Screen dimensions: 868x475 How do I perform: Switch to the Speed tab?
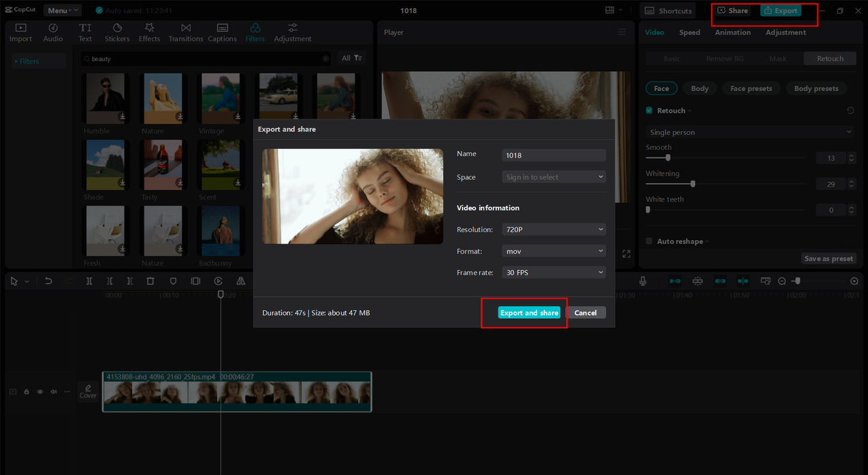click(x=690, y=33)
